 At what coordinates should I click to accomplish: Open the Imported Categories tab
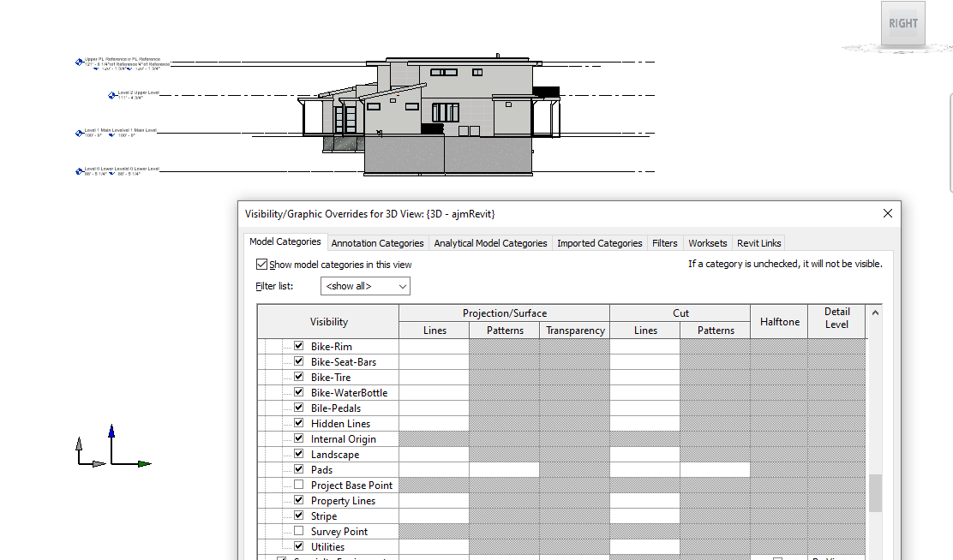(x=599, y=243)
